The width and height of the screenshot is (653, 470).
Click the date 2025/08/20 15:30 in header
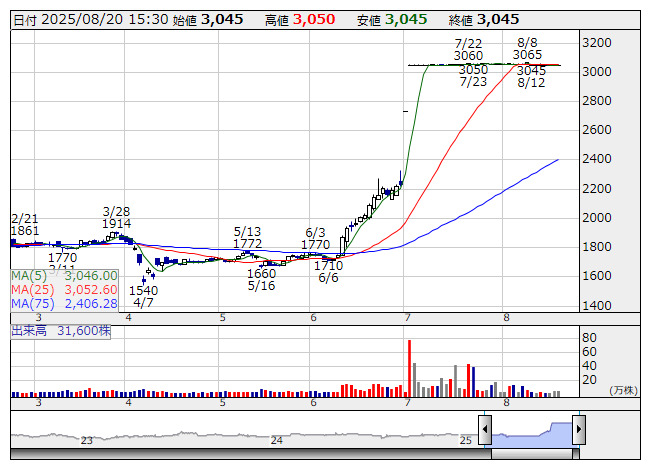(x=91, y=20)
